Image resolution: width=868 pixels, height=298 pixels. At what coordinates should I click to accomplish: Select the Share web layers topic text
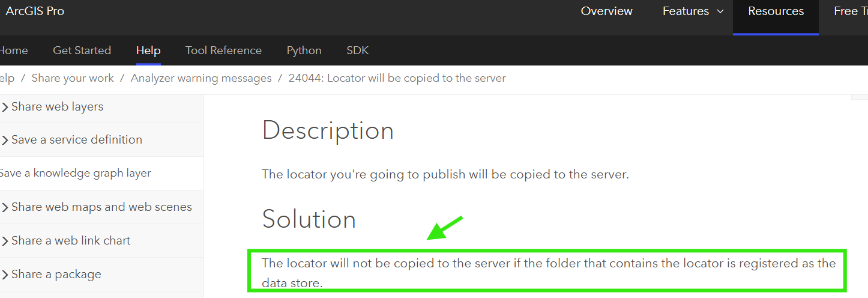click(58, 107)
